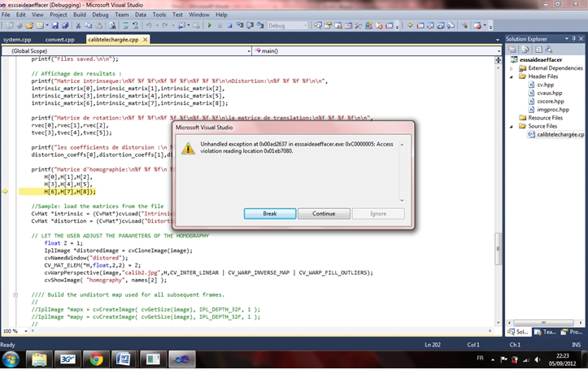Click the Breakpoints window red-dot icon
Viewport: 588px width, 370px height.
pos(477,25)
